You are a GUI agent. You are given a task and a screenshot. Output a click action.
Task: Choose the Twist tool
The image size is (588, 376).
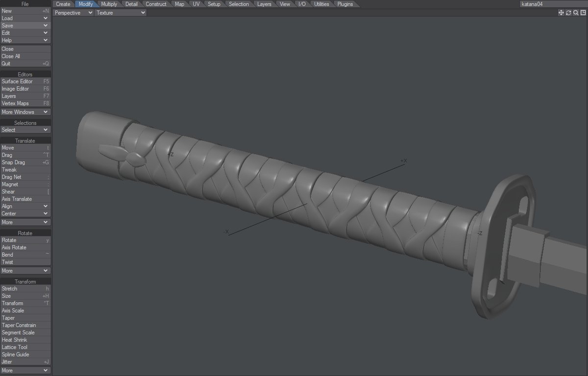(x=25, y=262)
